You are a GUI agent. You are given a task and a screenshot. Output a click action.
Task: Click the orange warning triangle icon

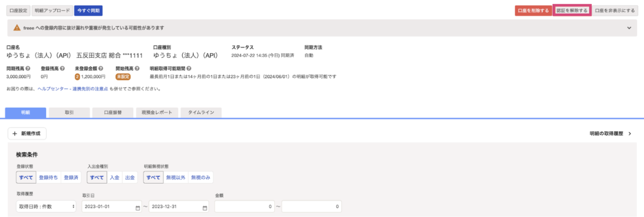(17, 28)
